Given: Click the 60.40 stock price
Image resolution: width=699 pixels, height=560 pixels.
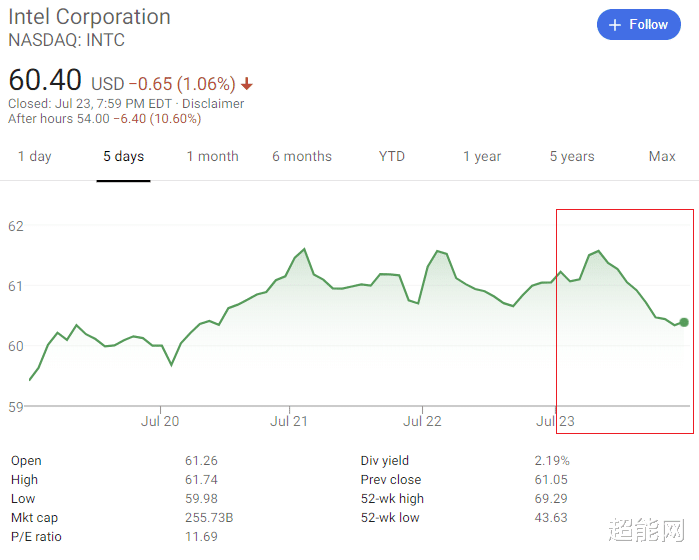Looking at the screenshot, I should coord(45,81).
